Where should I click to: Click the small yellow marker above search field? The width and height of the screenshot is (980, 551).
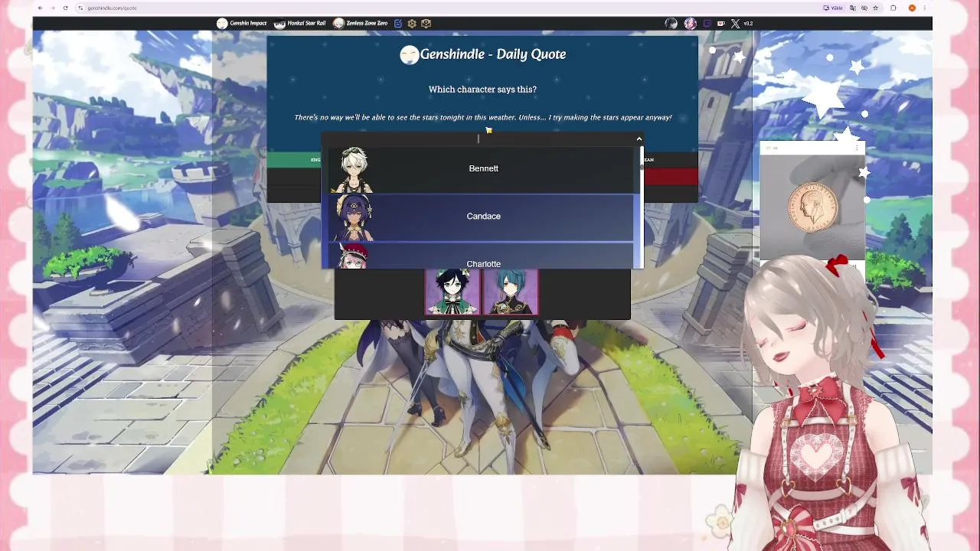488,130
